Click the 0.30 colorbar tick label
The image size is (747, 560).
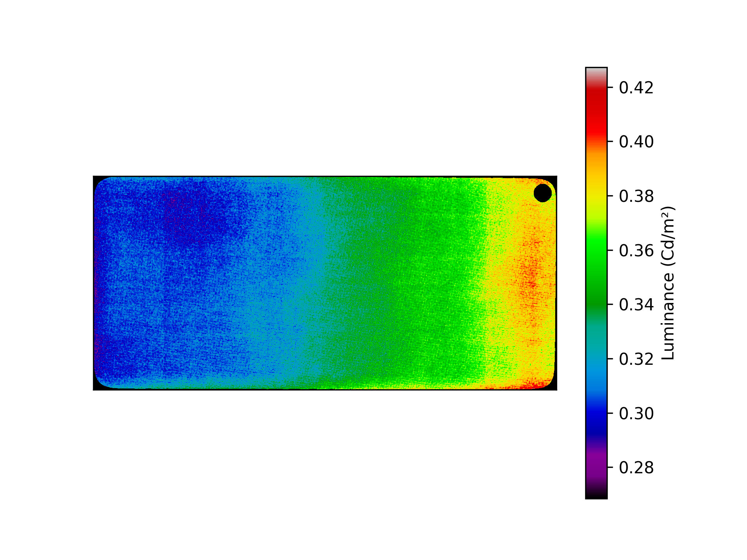coord(636,413)
